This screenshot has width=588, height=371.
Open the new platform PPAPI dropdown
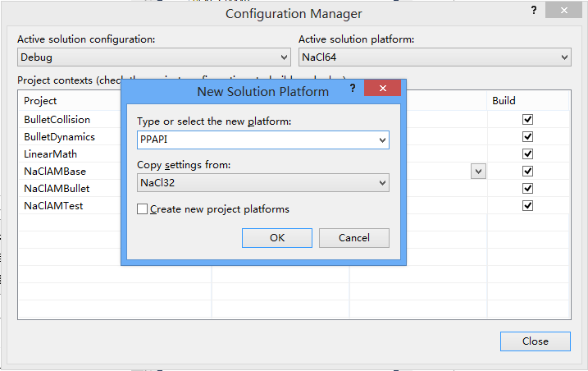pyautogui.click(x=382, y=140)
